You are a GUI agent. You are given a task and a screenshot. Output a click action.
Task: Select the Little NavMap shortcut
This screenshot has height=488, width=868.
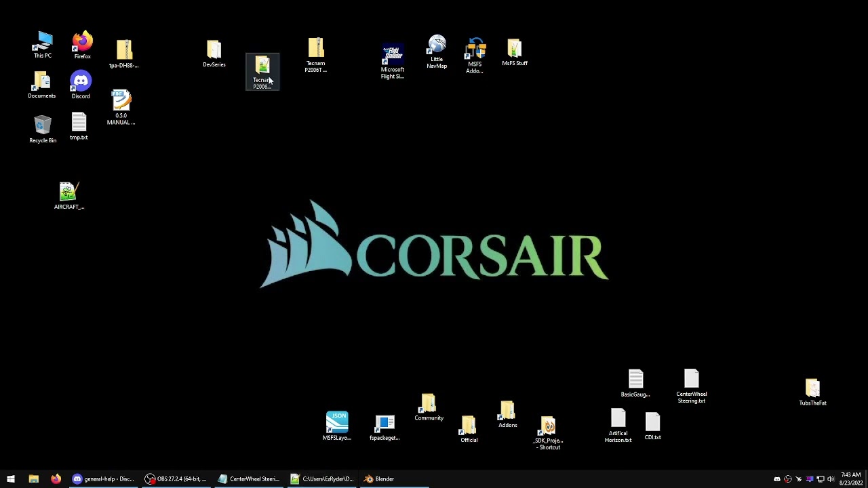[437, 52]
